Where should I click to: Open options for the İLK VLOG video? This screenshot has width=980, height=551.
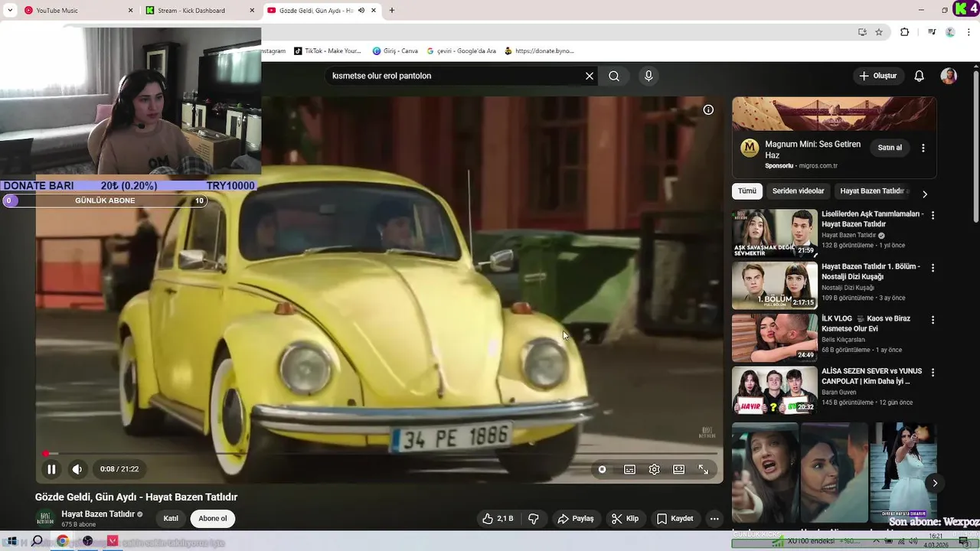point(933,320)
